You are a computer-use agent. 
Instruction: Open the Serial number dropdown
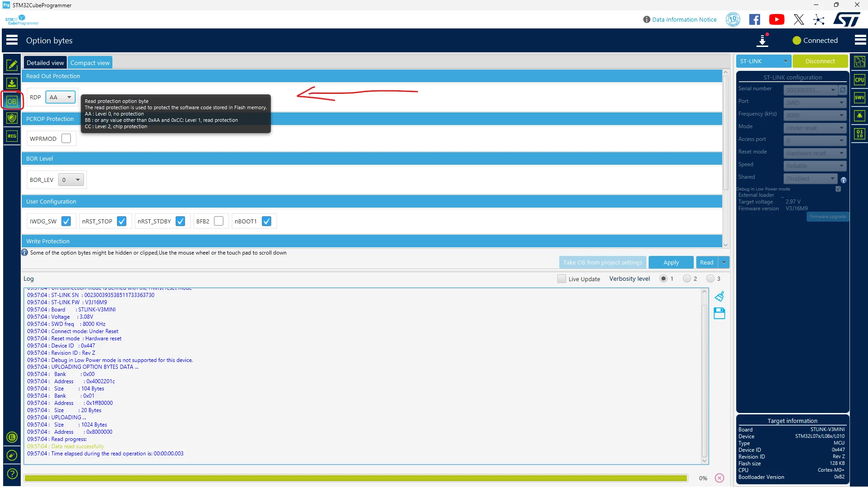point(811,90)
